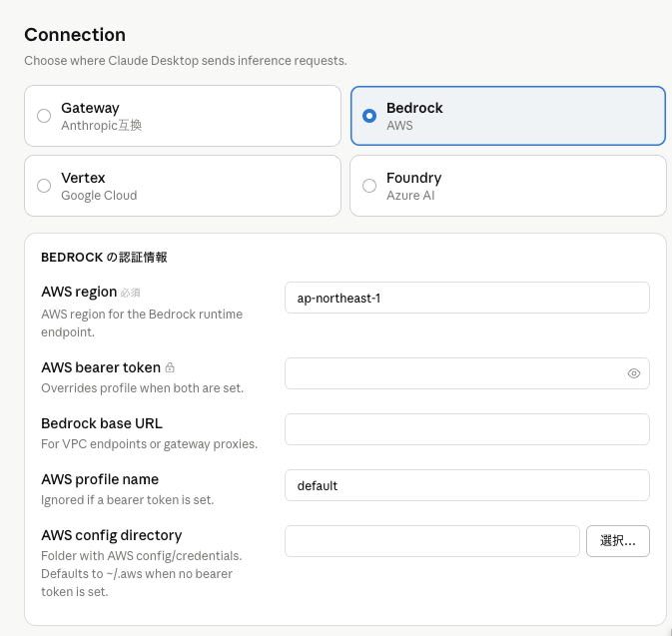Image resolution: width=672 pixels, height=636 pixels.
Task: Click the selected Bedrock AWS radio option
Action: [369, 116]
